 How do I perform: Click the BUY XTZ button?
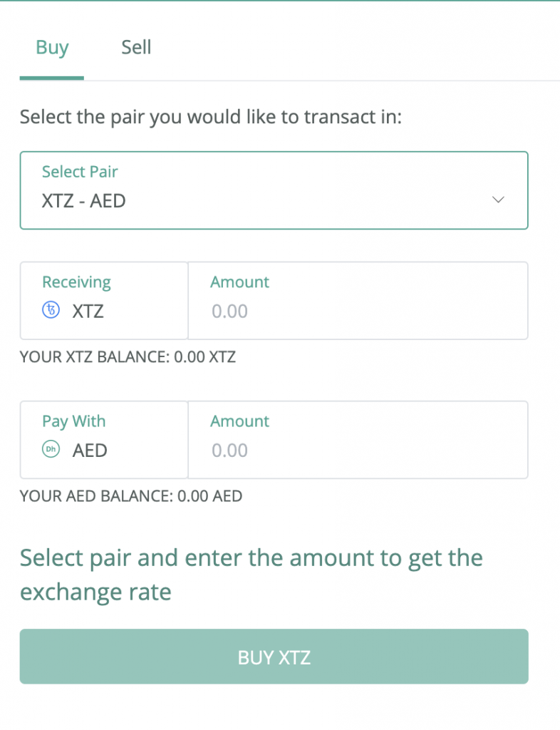point(274,657)
